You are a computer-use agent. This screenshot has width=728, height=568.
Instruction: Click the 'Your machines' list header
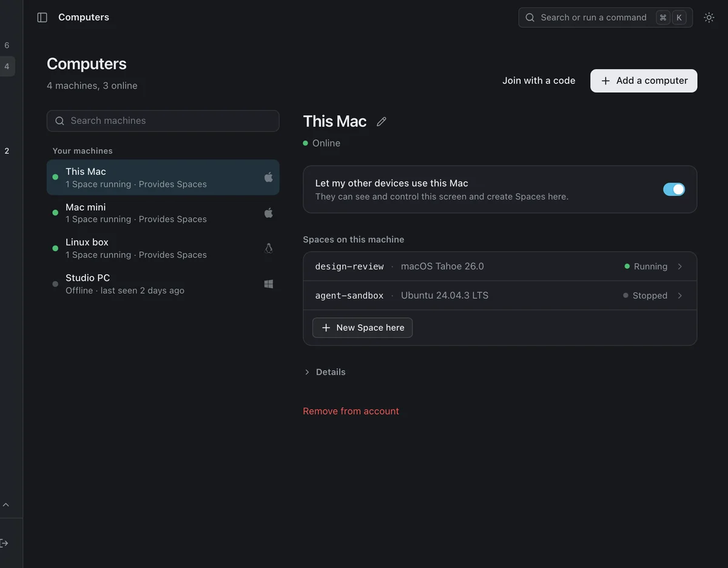pyautogui.click(x=83, y=151)
